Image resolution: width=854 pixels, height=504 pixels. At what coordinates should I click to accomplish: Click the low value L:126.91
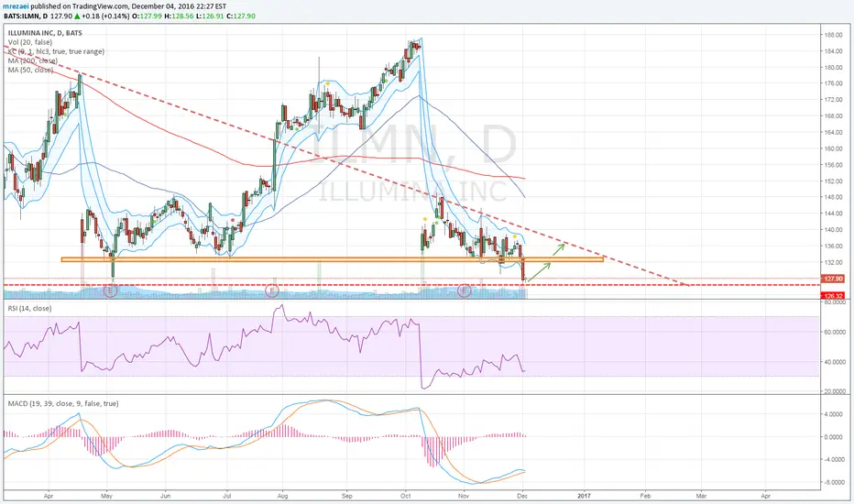coord(210,16)
